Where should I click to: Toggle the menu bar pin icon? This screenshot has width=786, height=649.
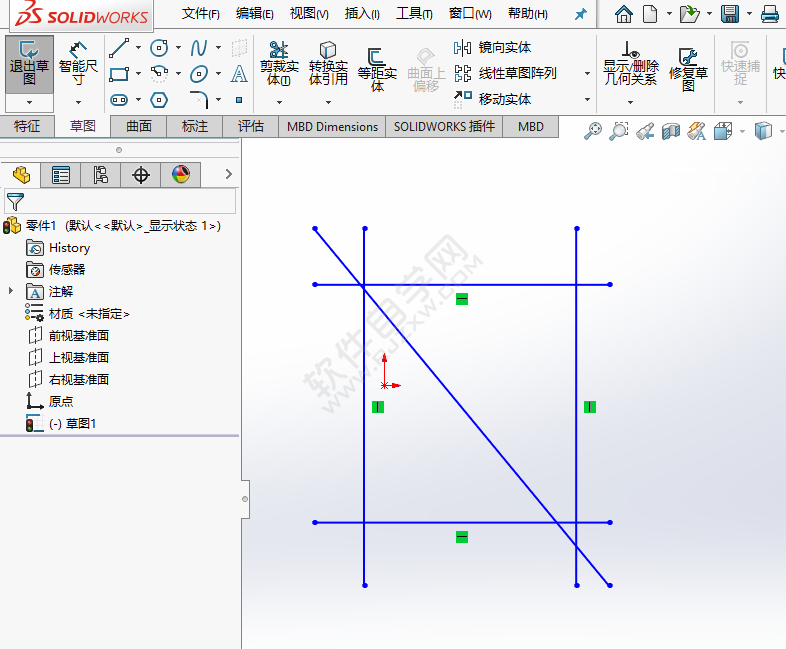click(x=580, y=14)
